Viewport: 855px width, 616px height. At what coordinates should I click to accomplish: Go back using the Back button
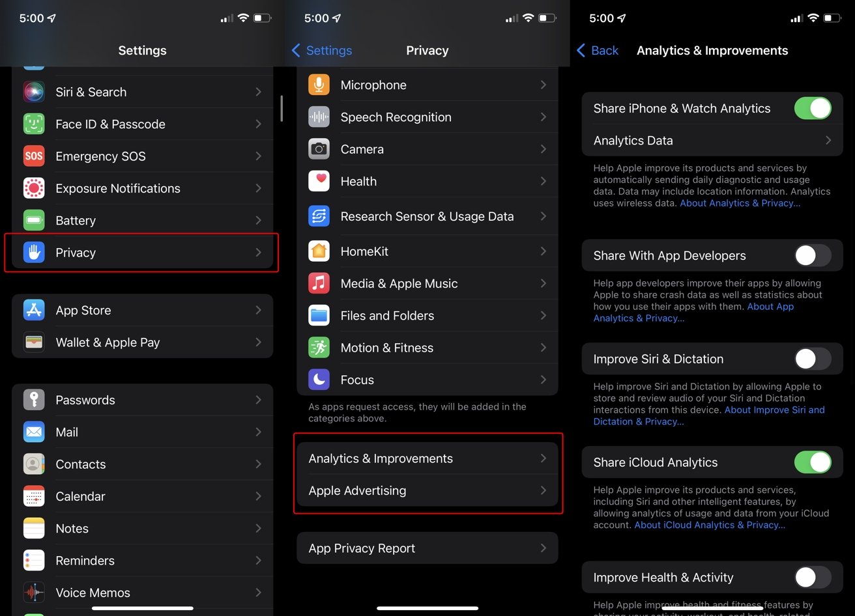598,51
